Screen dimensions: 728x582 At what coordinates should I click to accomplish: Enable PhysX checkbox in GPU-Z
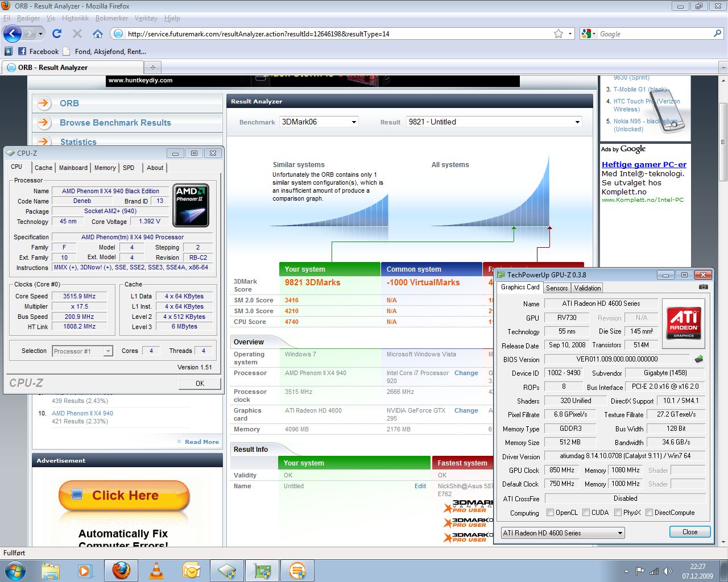(x=618, y=512)
